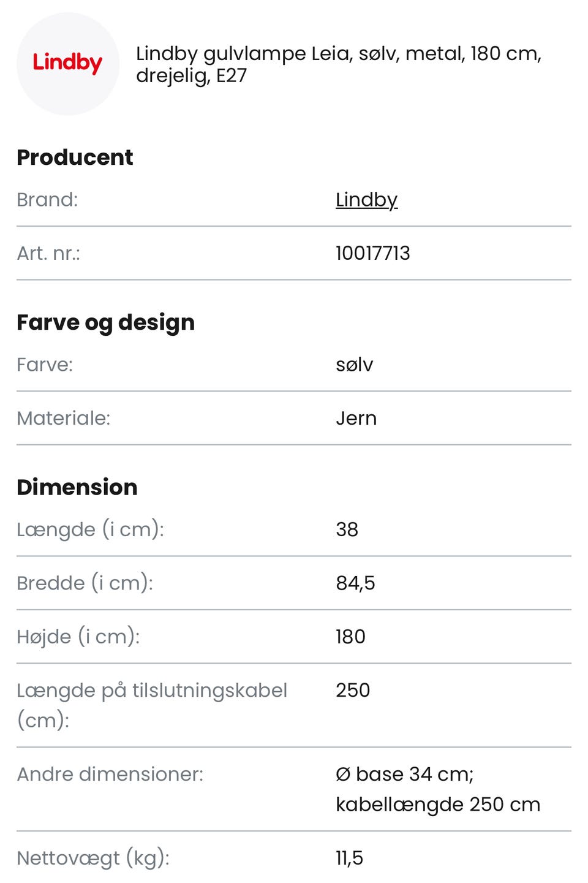The image size is (588, 883).
Task: Click the Materiale label
Action: [x=63, y=418]
